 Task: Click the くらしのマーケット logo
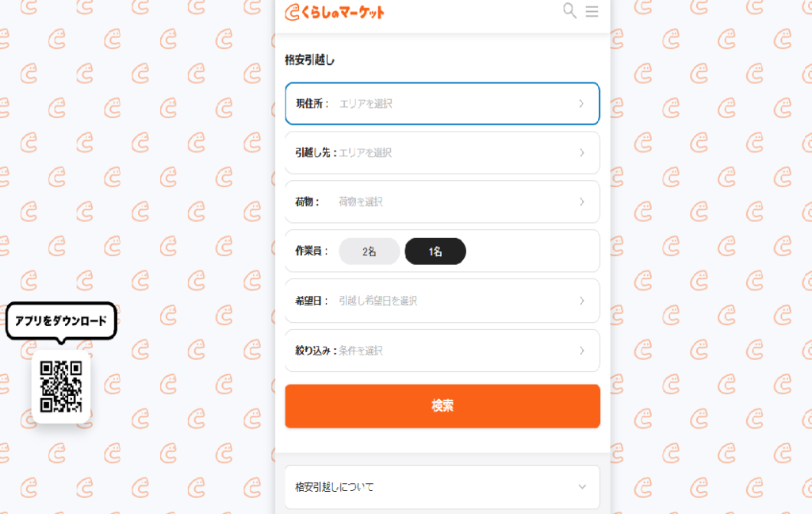pos(335,12)
